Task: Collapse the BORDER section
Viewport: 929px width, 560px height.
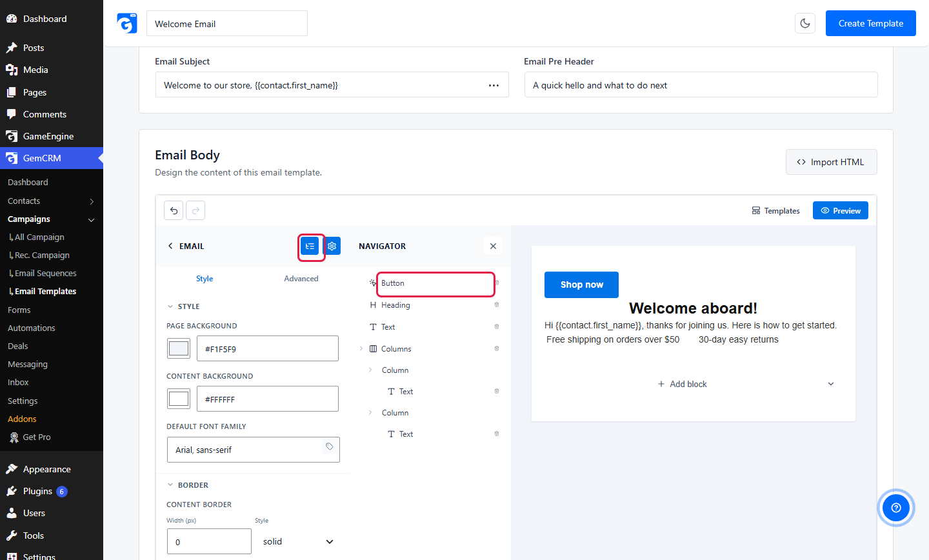Action: (170, 485)
